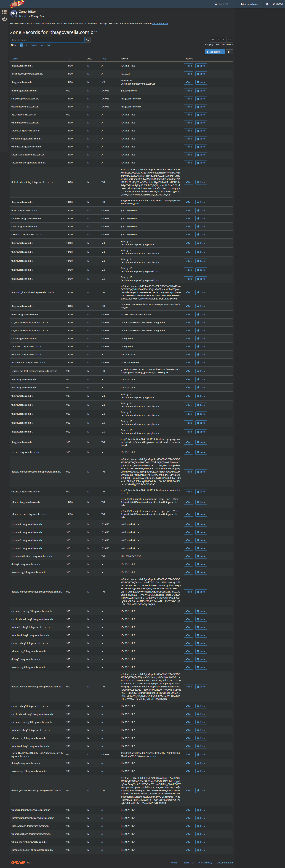The width and height of the screenshot is (285, 868).
Task: Jump to the first page of records
Action: [213, 40]
